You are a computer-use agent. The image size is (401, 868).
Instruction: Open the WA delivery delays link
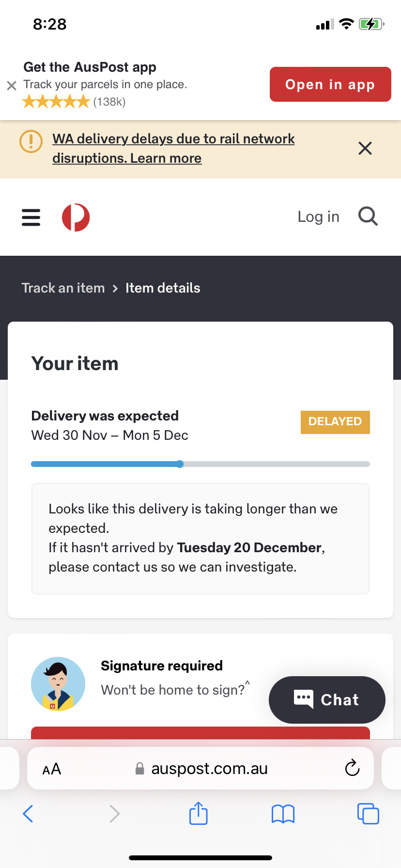[173, 148]
